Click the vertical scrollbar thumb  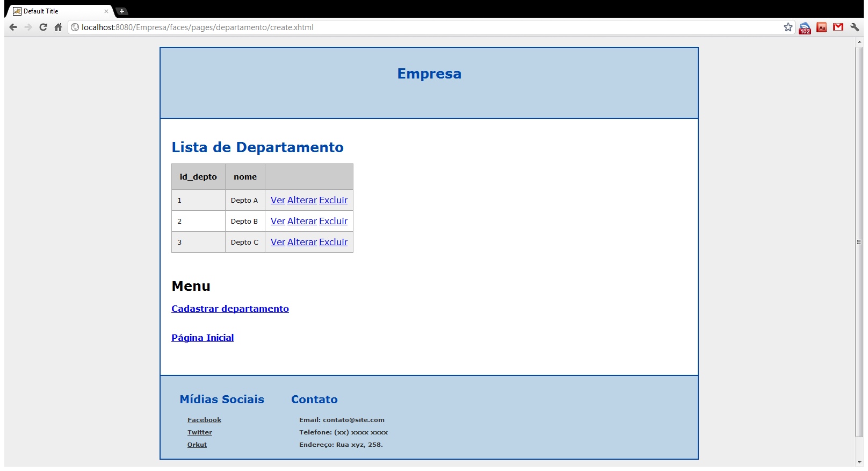[x=859, y=242]
